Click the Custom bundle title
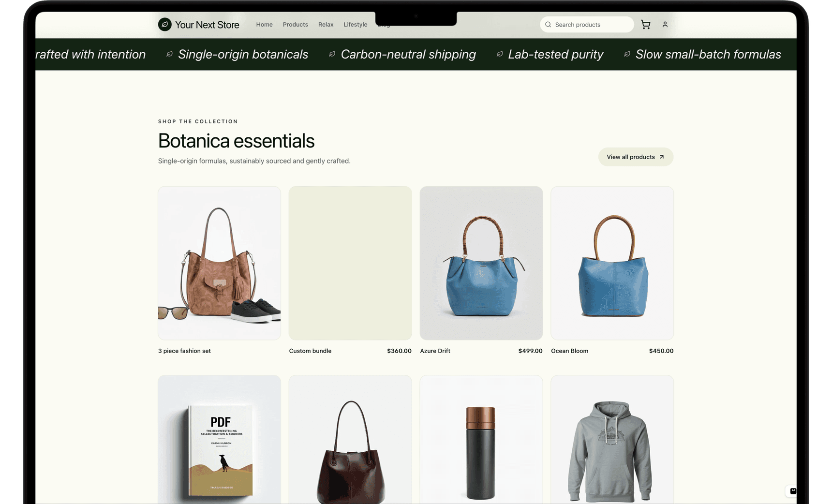The image size is (832, 504). 310,351
